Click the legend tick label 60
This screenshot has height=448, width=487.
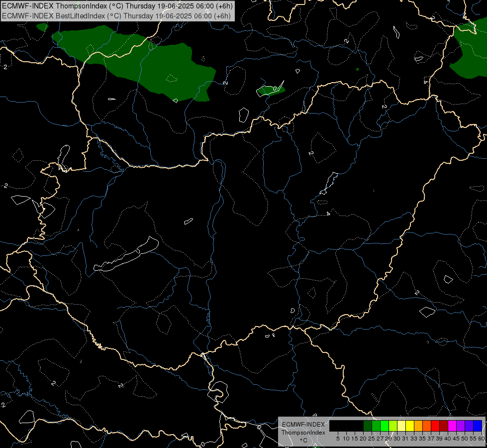coord(482,439)
